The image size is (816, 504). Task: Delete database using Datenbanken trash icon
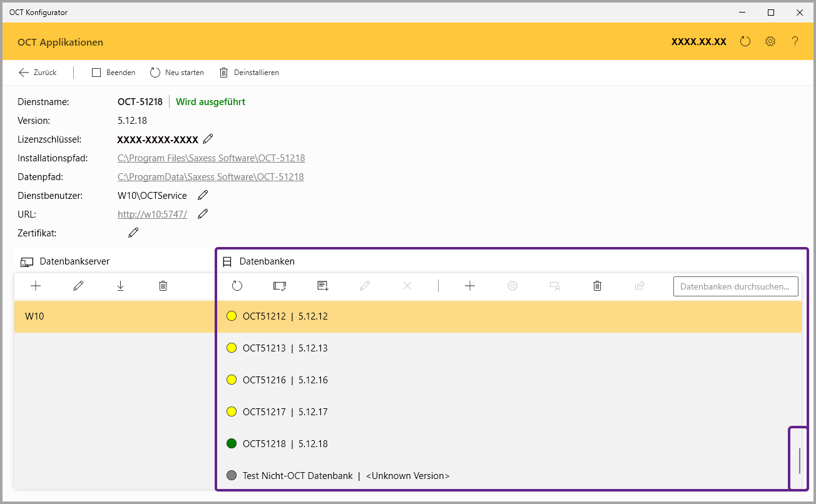coord(597,286)
